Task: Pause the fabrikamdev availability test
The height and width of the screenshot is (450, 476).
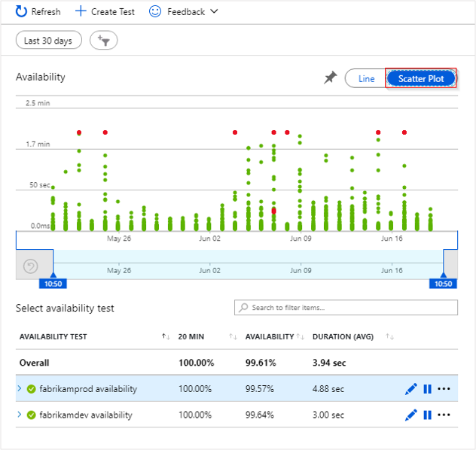Action: click(x=427, y=415)
